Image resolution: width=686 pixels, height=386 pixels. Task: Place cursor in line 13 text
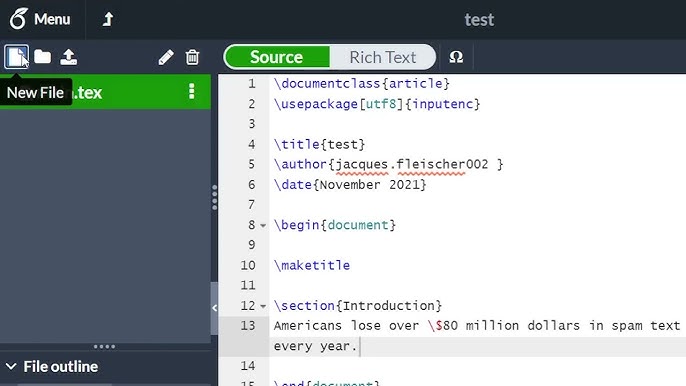477,336
